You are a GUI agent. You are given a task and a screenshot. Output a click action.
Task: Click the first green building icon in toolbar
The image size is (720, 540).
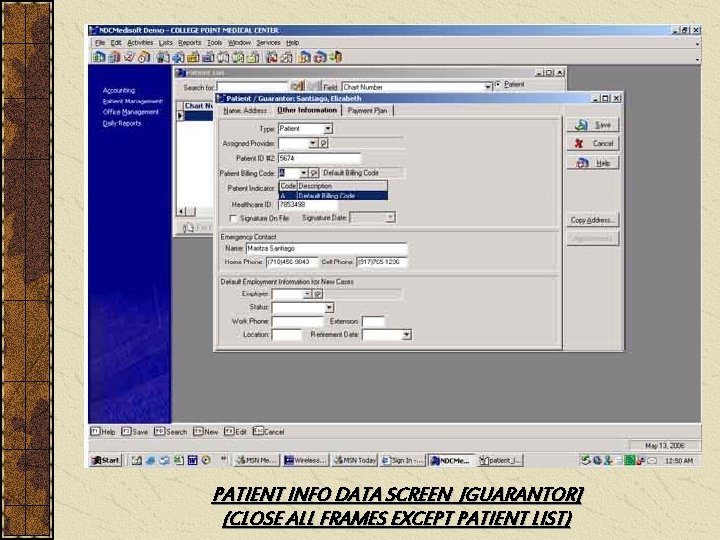[x=99, y=57]
